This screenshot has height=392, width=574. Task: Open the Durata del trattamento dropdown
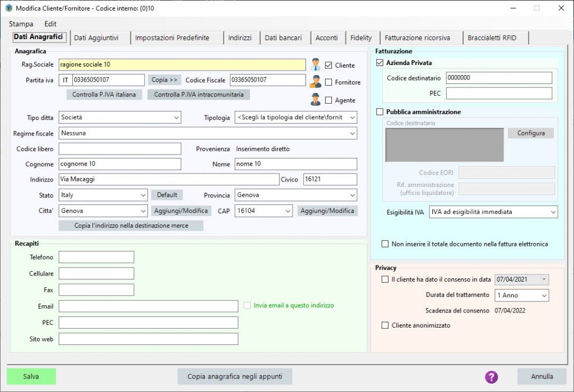pyautogui.click(x=544, y=295)
